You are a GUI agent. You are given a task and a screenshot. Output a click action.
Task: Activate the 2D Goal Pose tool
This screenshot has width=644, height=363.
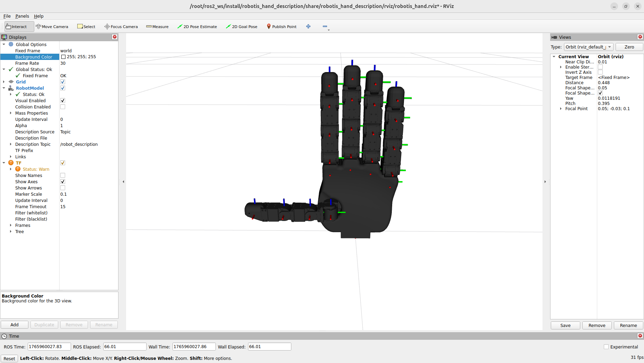pos(241,26)
